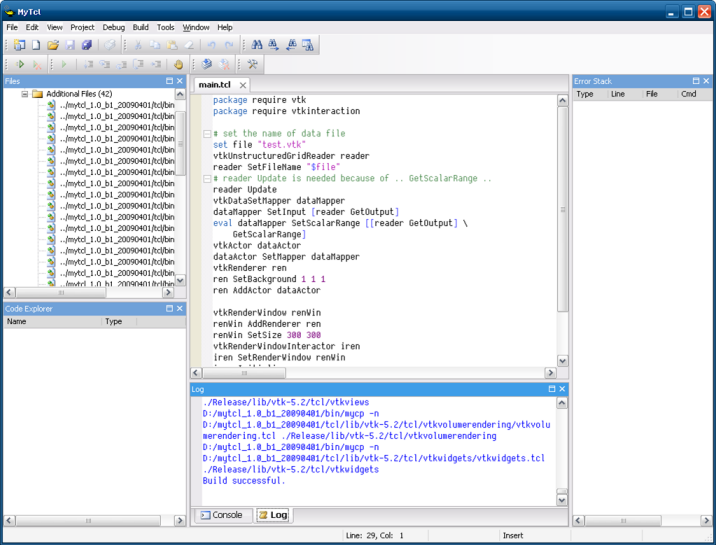Screen dimensions: 716x545
Task: Toggle float on Error Stack panel
Action: 694,81
